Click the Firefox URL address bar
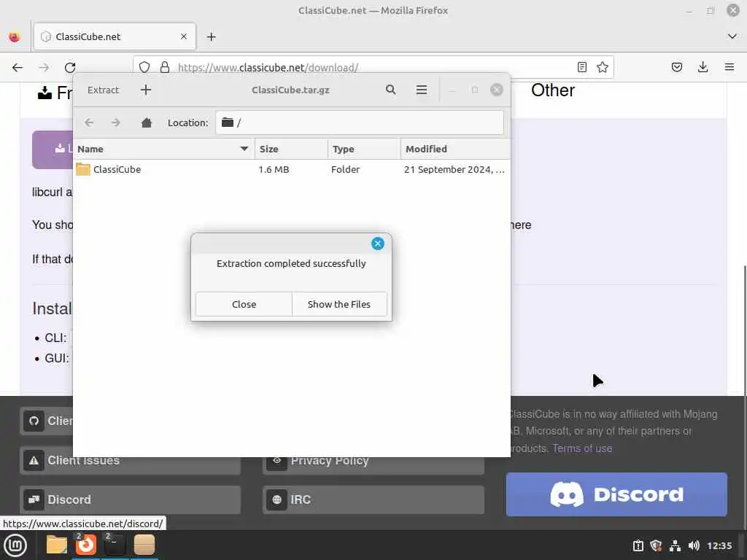Screen dimensions: 747x560 [371, 68]
